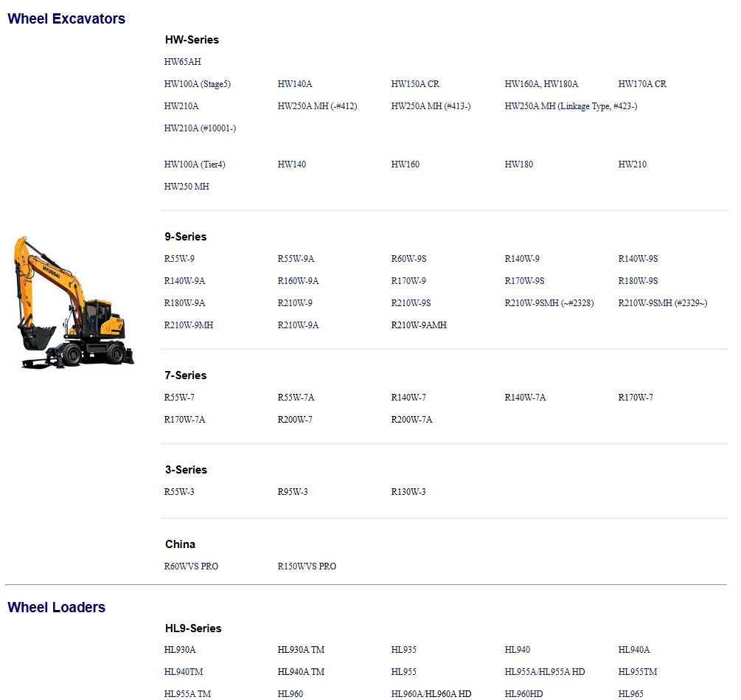Viewport: 741px width, 700px height.
Task: Select the R150WVS PRO link
Action: [307, 566]
